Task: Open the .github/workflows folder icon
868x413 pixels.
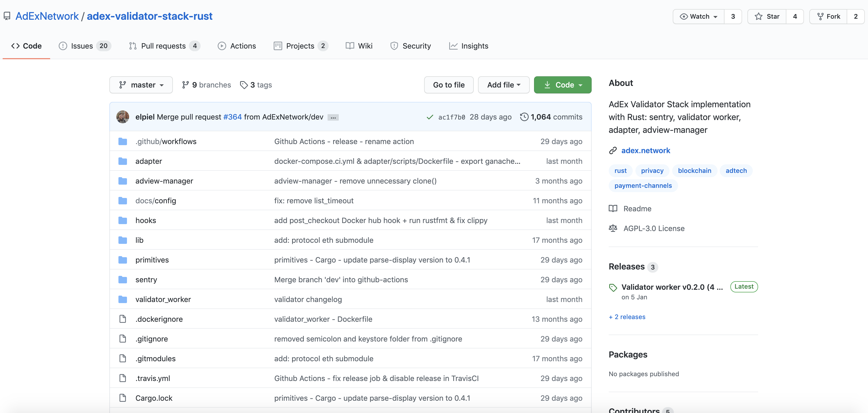Action: point(123,141)
